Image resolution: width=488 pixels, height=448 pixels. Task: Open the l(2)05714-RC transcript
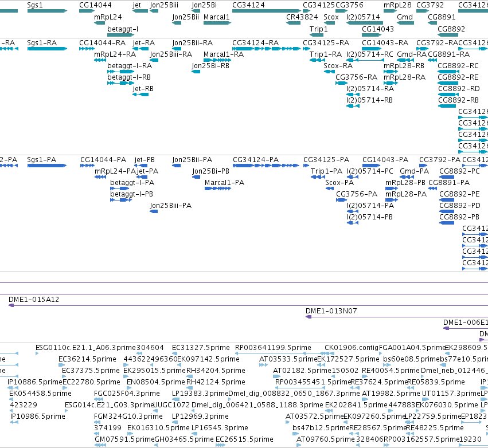point(365,60)
